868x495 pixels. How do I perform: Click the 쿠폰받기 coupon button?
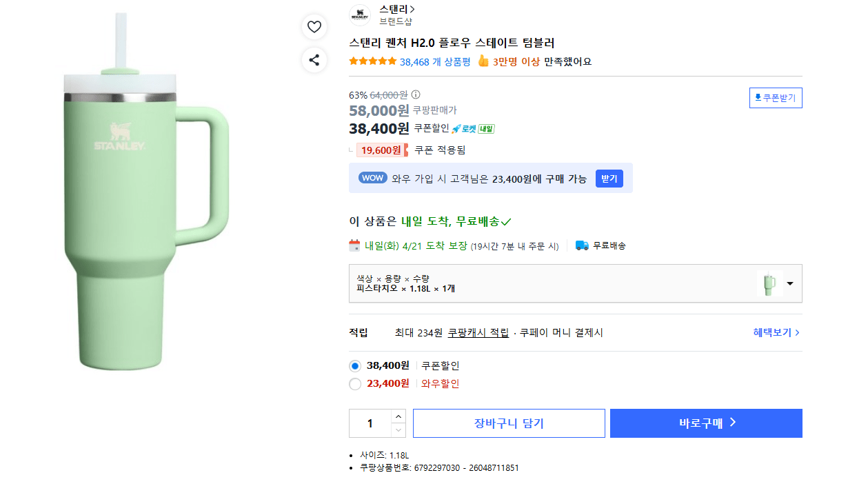776,97
